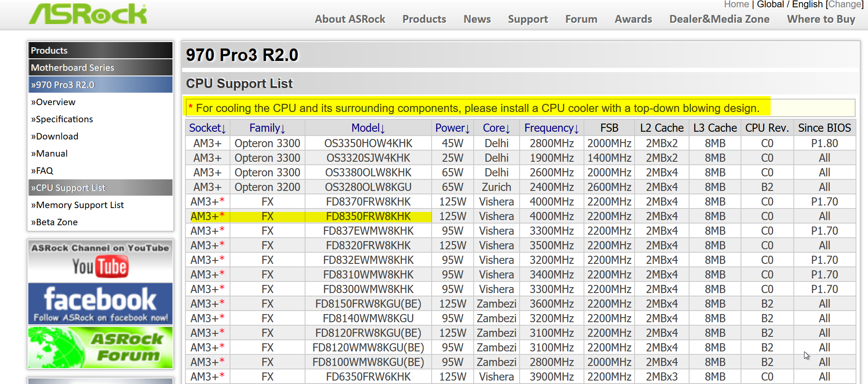Click the 25W power cell

[453, 158]
